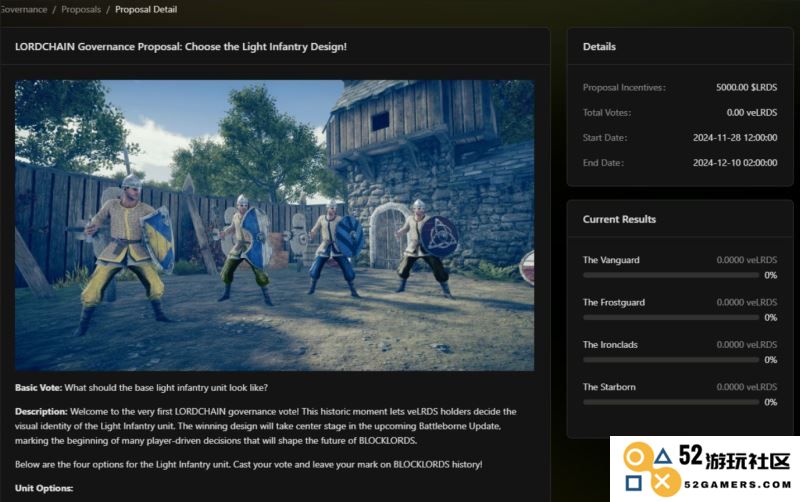Click the Unit Options heading
The width and height of the screenshot is (800, 502).
(x=44, y=488)
